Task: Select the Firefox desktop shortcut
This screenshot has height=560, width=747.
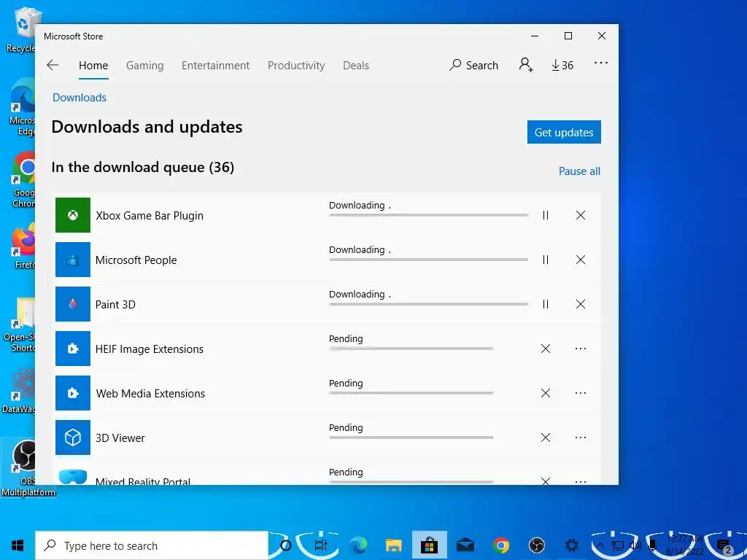Action: (x=23, y=246)
